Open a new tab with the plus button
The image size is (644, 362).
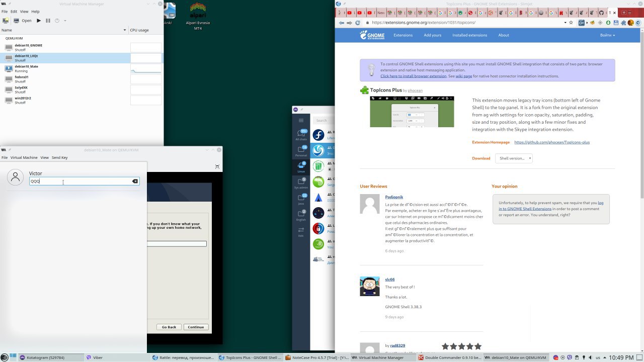tap(624, 13)
